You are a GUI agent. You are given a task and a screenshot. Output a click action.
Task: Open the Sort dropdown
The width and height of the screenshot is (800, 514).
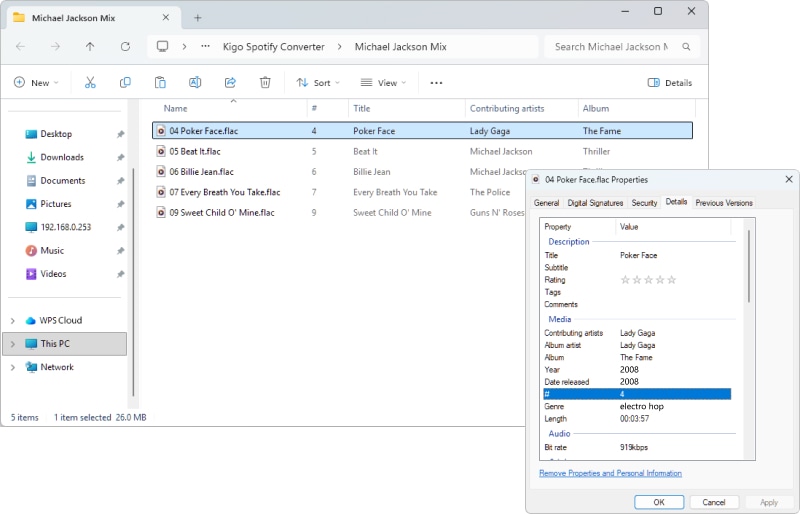click(x=318, y=83)
